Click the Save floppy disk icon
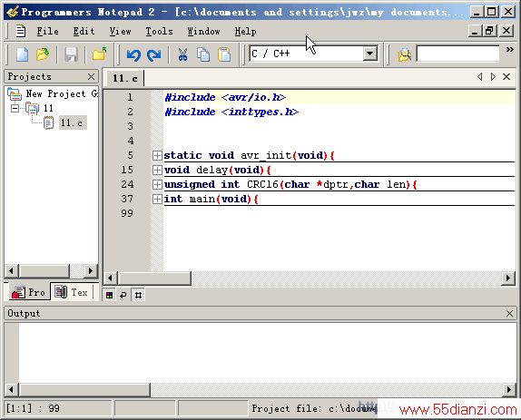The width and height of the screenshot is (521, 420). [x=71, y=54]
